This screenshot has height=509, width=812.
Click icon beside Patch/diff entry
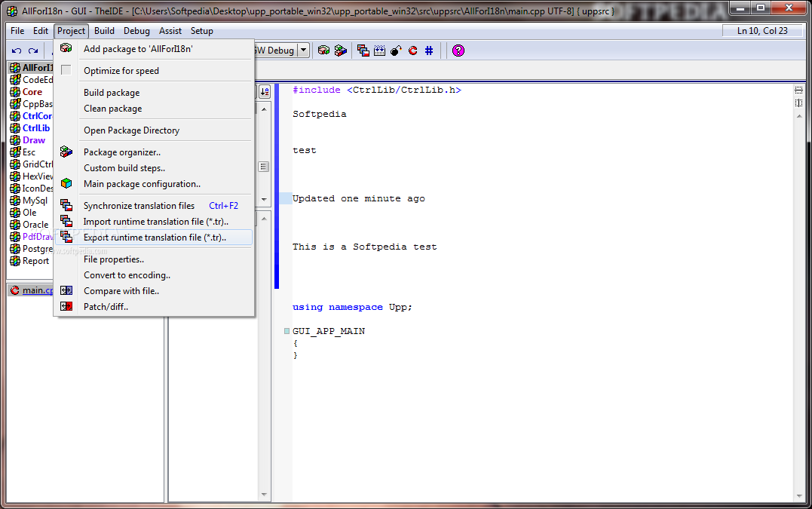pyautogui.click(x=66, y=306)
